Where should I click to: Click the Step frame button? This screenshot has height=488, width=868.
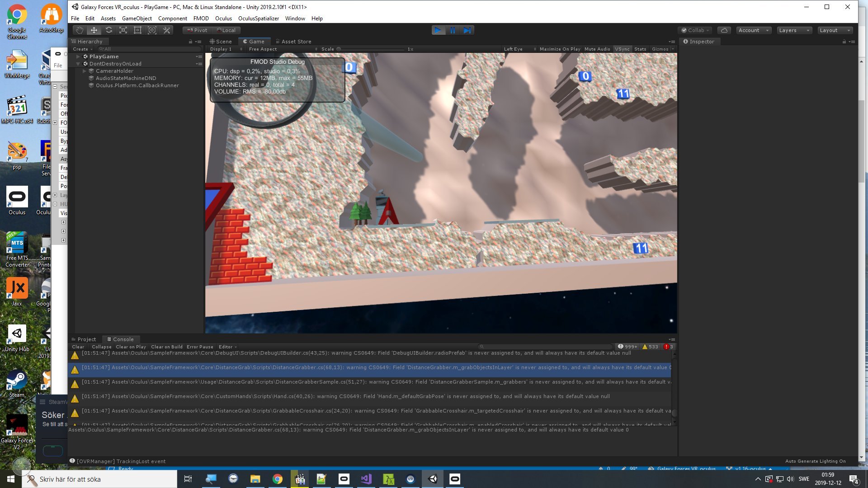467,30
